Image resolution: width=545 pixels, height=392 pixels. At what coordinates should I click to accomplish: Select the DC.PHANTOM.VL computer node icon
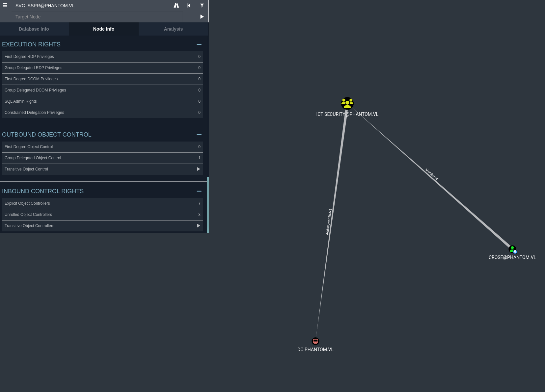tap(315, 341)
